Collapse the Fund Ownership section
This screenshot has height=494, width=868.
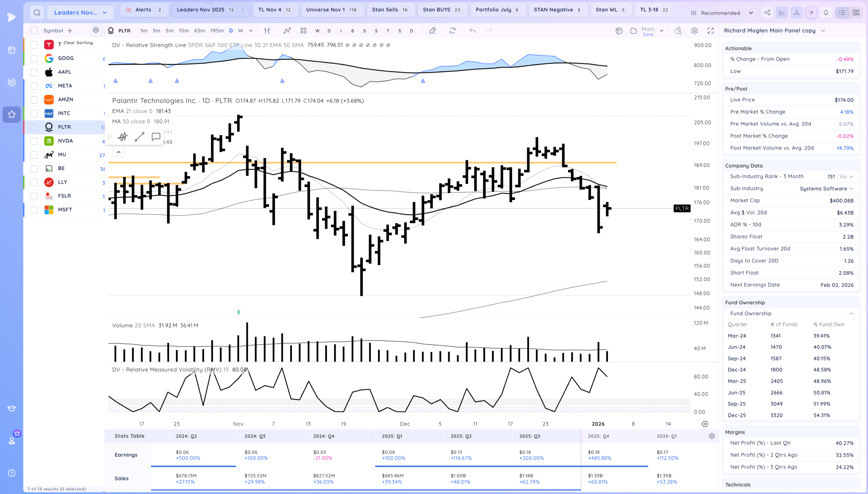[851, 313]
